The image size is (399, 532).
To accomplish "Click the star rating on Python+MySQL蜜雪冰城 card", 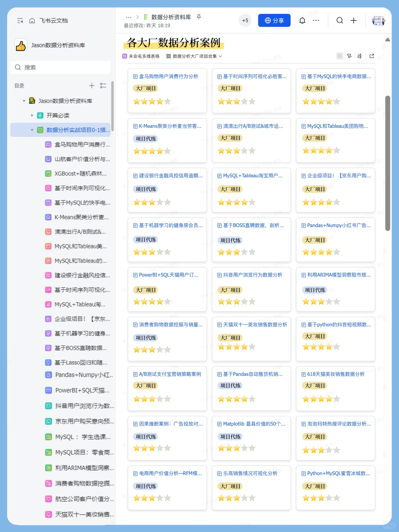I will [321, 498].
